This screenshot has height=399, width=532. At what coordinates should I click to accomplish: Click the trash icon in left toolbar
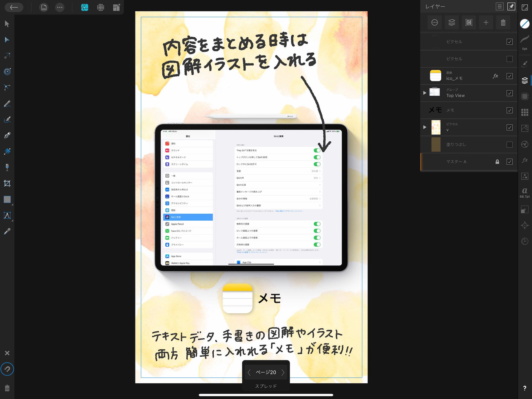coord(7,388)
